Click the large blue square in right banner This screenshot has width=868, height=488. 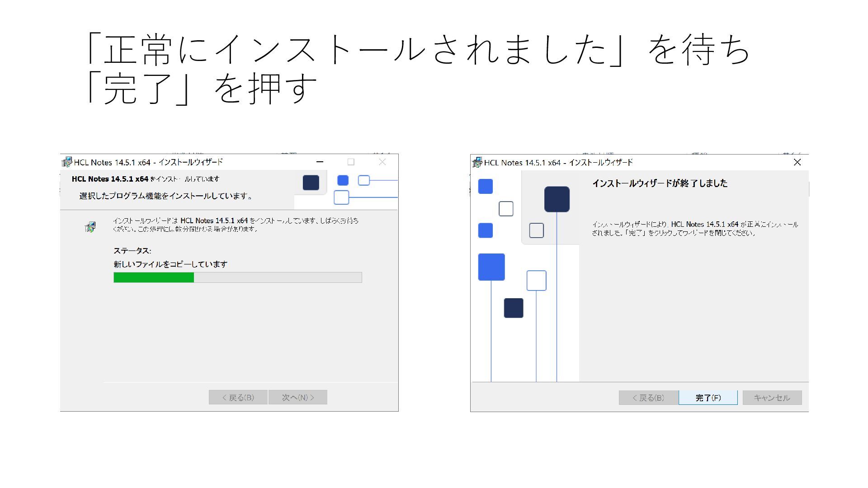(x=491, y=267)
